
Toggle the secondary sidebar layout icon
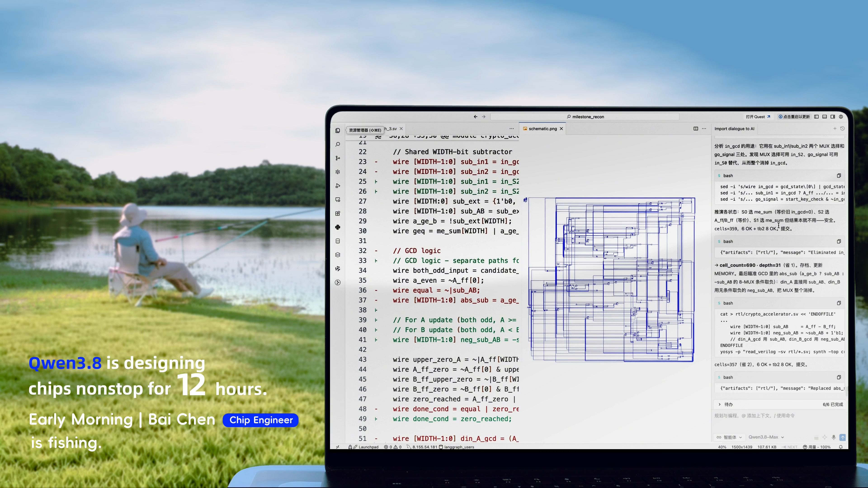pyautogui.click(x=832, y=117)
